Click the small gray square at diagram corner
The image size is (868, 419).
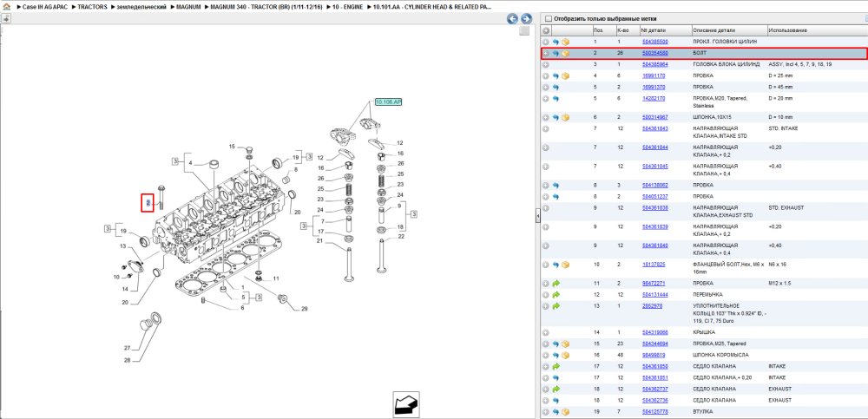[x=524, y=31]
